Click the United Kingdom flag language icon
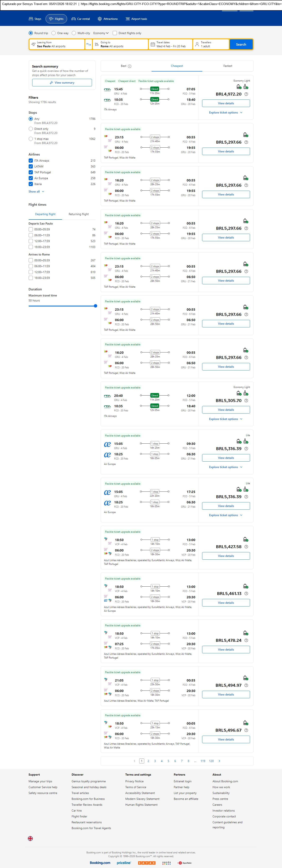 click(x=30, y=838)
